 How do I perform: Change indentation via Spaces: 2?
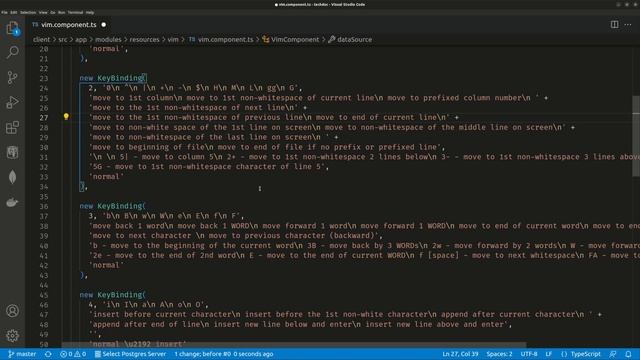(x=499, y=354)
